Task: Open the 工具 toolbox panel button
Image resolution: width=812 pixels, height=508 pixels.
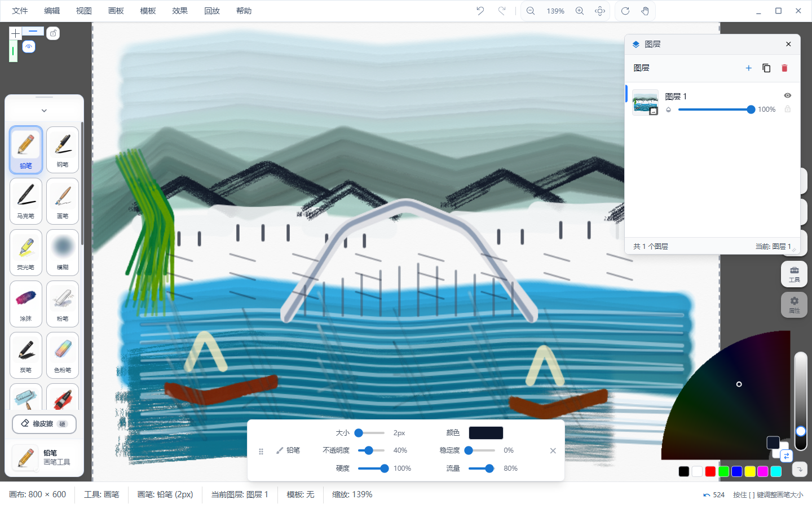Action: point(794,274)
